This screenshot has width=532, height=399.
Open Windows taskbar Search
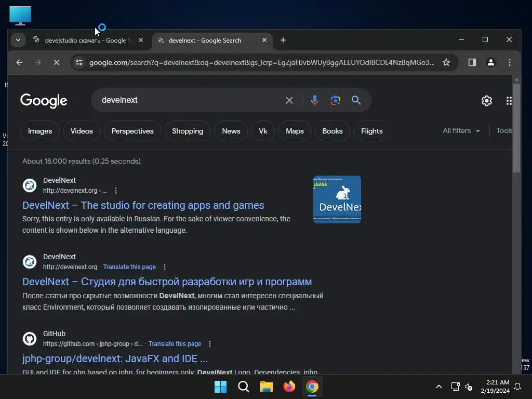[243, 387]
